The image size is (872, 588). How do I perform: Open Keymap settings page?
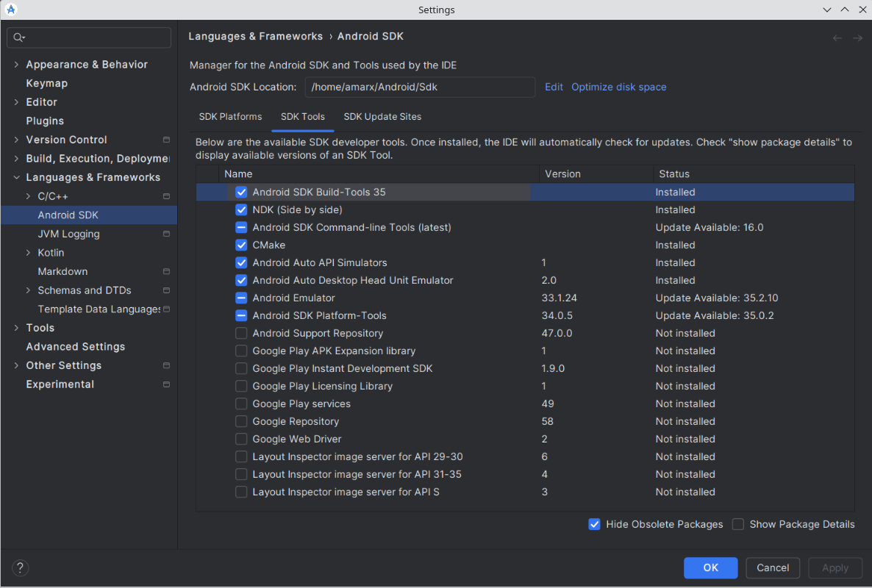tap(47, 83)
